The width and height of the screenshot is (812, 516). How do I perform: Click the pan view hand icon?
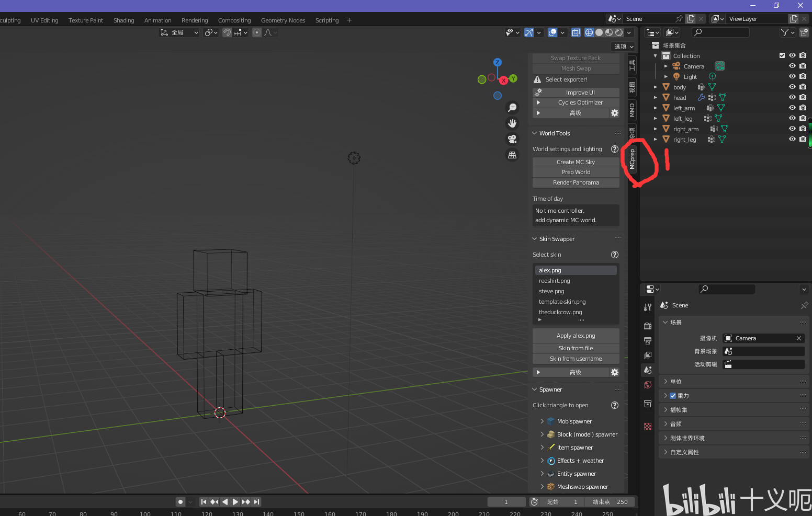click(512, 123)
